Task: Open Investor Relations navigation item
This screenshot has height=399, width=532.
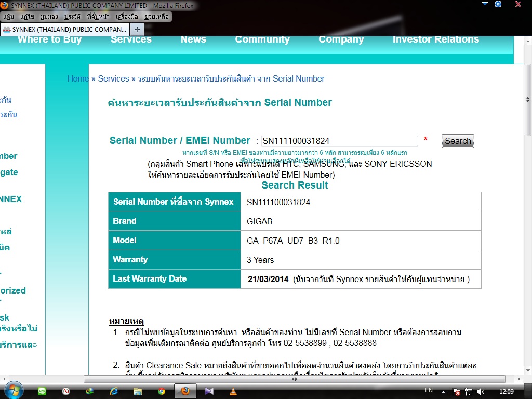Action: coord(436,39)
